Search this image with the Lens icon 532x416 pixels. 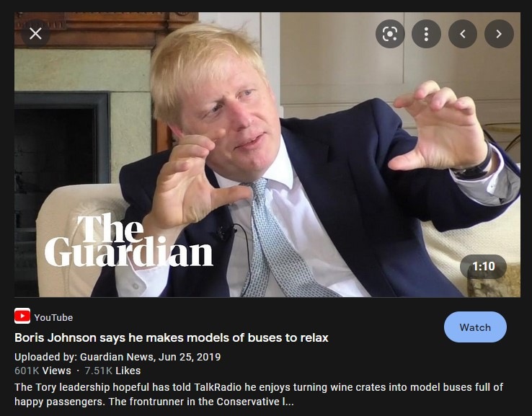[x=390, y=34]
